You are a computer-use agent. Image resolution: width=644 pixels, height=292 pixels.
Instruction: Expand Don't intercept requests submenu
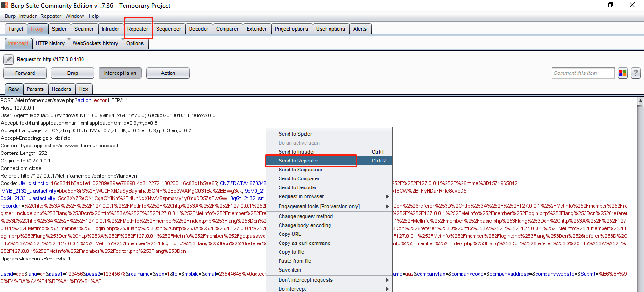click(329, 280)
